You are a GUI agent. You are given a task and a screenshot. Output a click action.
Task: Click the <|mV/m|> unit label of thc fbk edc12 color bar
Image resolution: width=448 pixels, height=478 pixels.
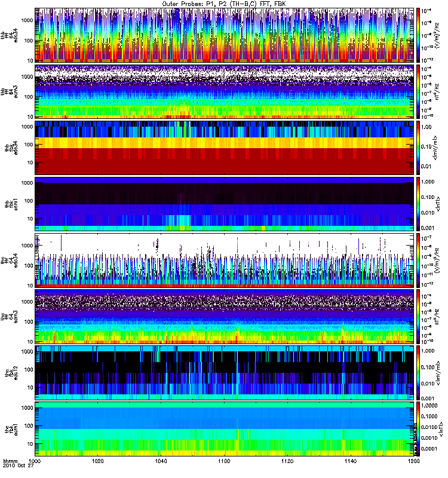point(438,373)
